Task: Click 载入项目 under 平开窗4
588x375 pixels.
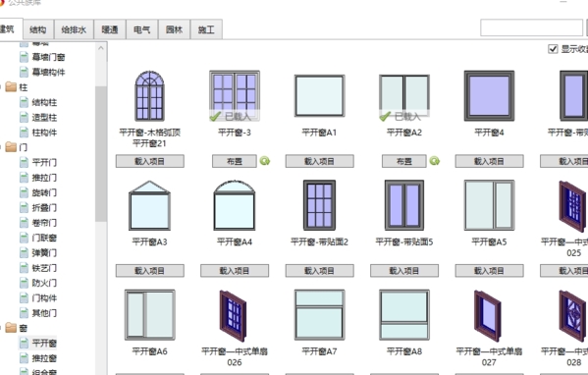Action: point(489,161)
